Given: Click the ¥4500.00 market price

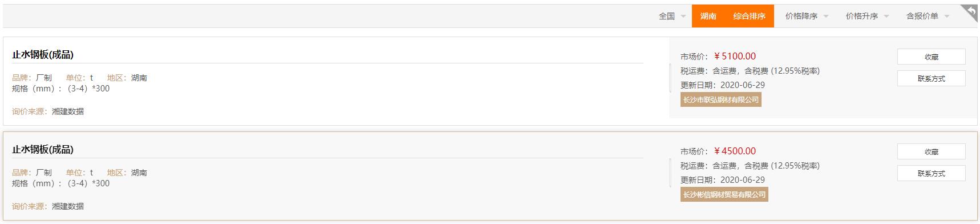Looking at the screenshot, I should point(735,151).
